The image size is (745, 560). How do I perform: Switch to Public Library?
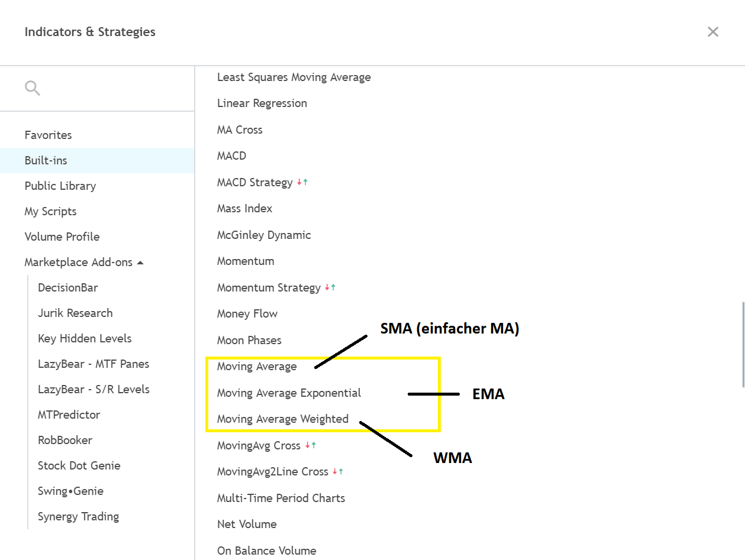pyautogui.click(x=60, y=186)
